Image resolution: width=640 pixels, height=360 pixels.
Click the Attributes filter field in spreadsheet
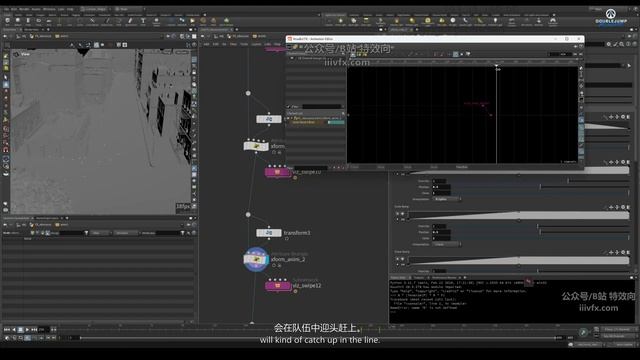[x=167, y=233]
